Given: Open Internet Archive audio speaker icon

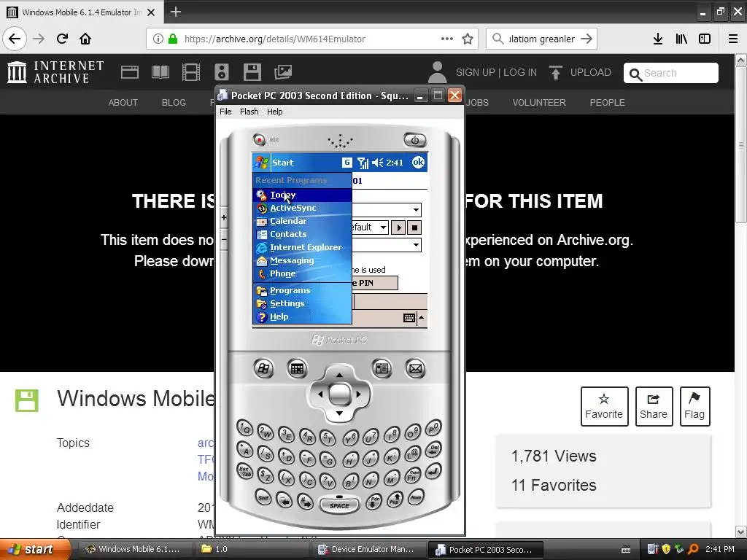Looking at the screenshot, I should [222, 72].
